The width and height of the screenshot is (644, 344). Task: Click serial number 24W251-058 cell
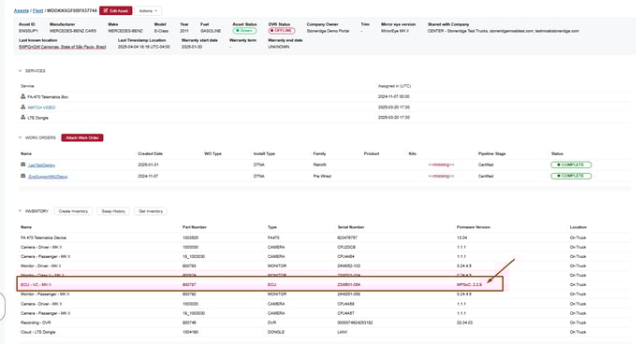pos(349,294)
